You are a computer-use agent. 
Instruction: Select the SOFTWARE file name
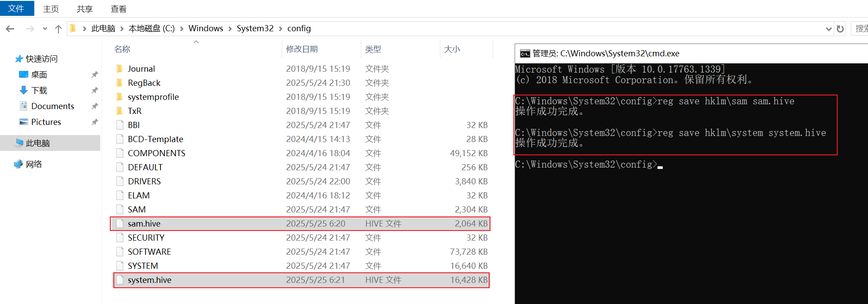tap(149, 252)
